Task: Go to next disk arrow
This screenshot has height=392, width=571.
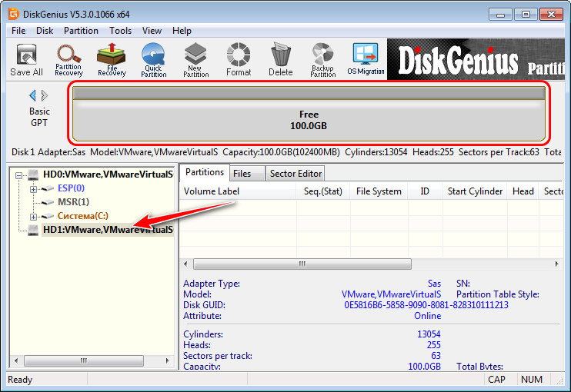Action: coord(45,95)
